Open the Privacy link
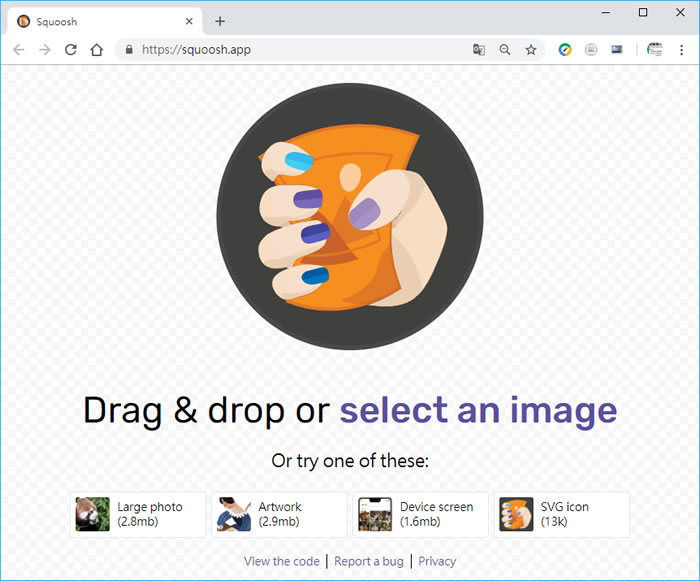The height and width of the screenshot is (581, 700). (x=437, y=561)
